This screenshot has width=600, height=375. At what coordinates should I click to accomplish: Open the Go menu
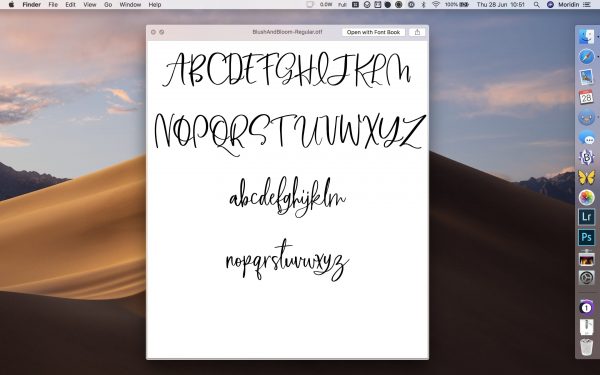108,5
